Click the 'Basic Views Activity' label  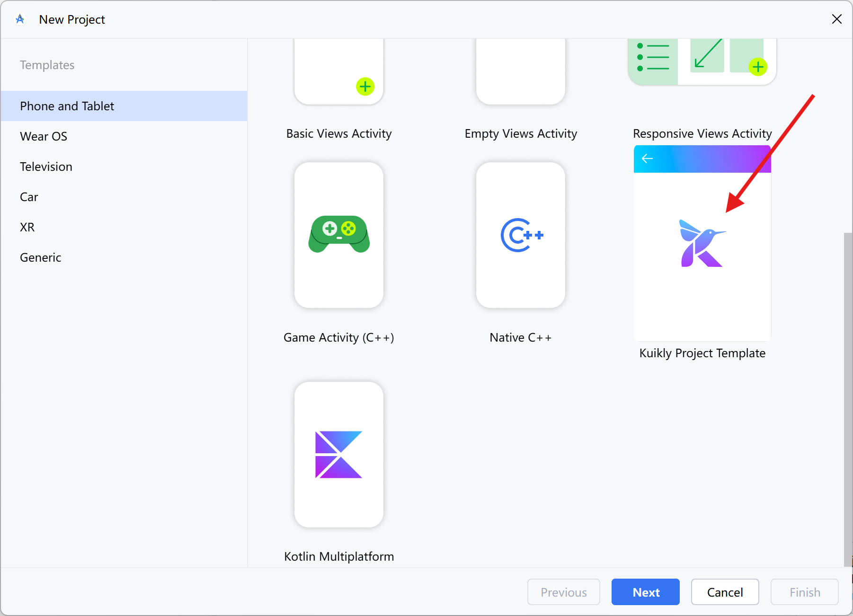[x=339, y=134]
